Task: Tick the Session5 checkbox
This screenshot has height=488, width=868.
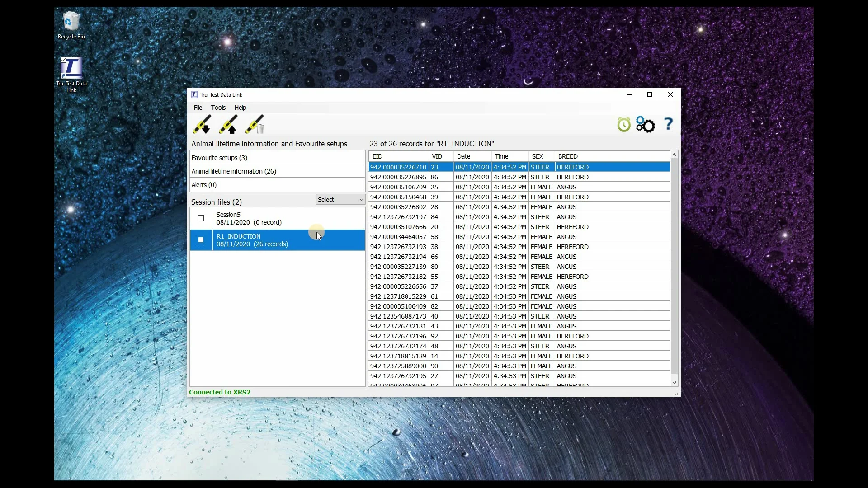Action: pos(201,218)
